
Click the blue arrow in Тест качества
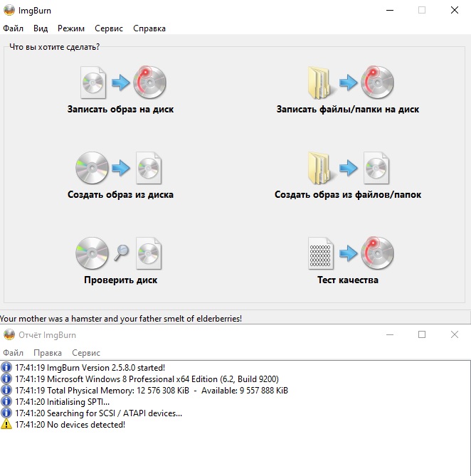pos(348,253)
